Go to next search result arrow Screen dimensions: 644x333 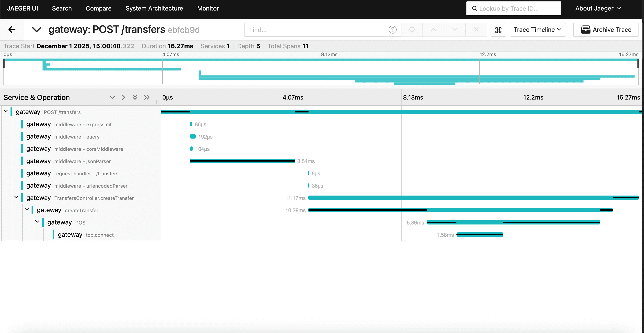[x=455, y=30]
